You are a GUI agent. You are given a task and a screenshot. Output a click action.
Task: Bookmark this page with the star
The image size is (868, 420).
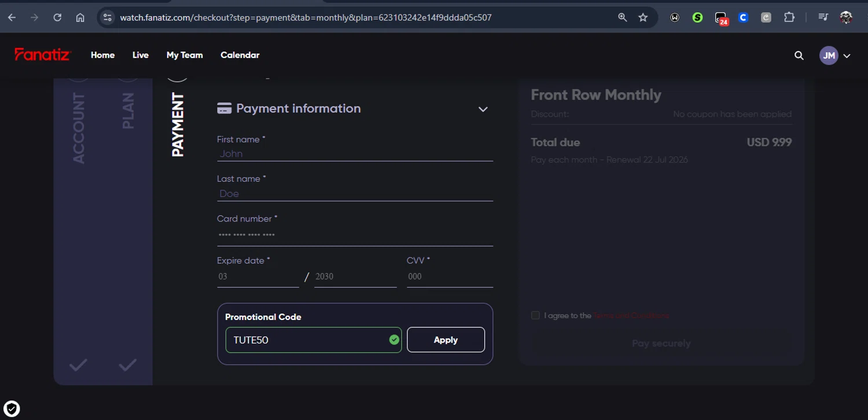pos(643,17)
